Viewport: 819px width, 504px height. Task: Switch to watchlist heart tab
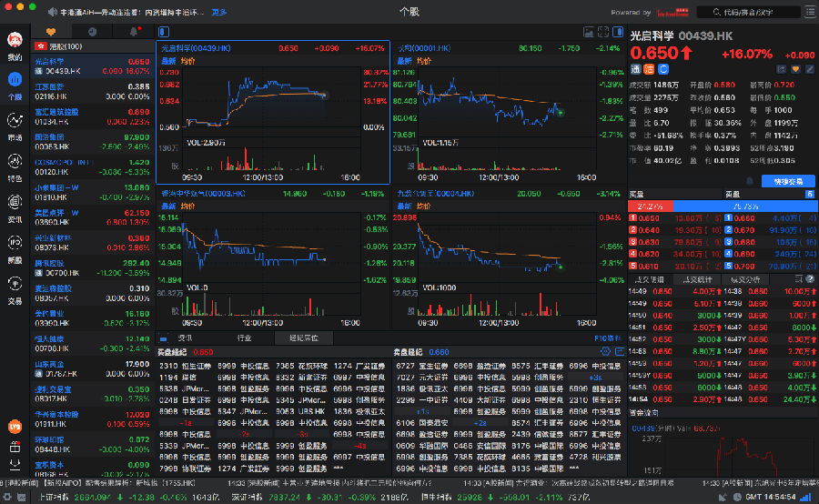point(51,32)
